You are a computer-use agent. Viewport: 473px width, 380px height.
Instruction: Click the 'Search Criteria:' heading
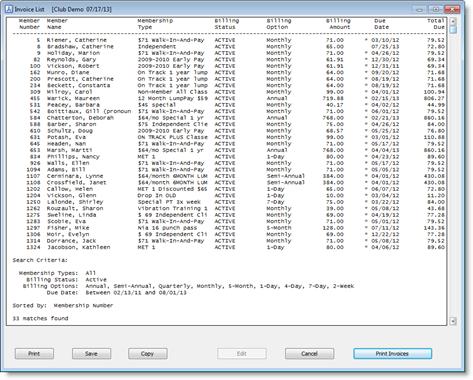[x=40, y=260]
